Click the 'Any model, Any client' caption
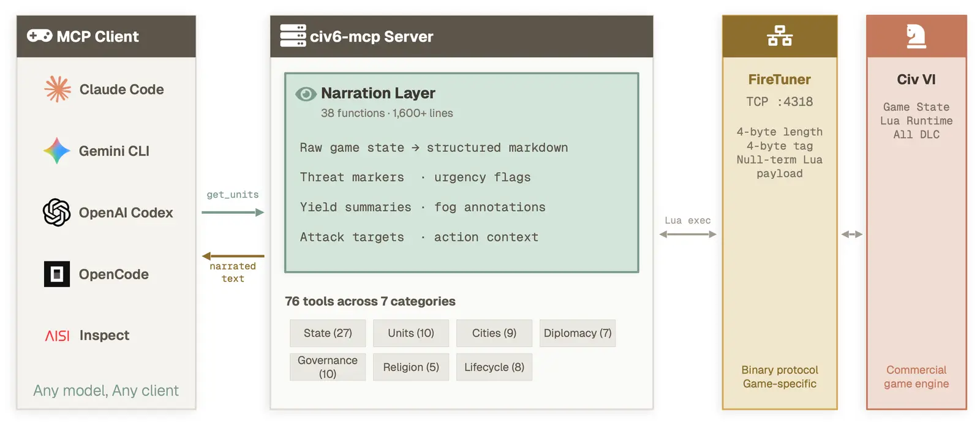This screenshot has height=428, width=980. point(106,391)
